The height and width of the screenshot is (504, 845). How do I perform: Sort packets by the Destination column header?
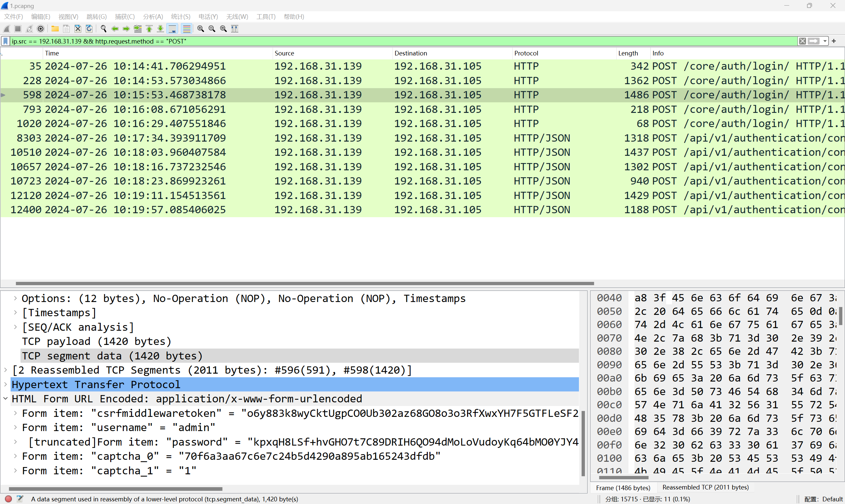[x=453, y=53]
